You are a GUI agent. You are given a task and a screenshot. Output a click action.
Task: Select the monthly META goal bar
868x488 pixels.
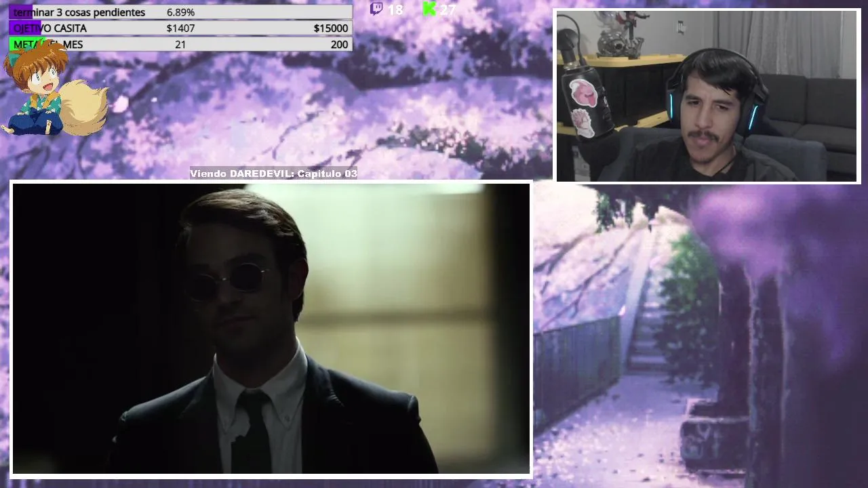[181, 44]
